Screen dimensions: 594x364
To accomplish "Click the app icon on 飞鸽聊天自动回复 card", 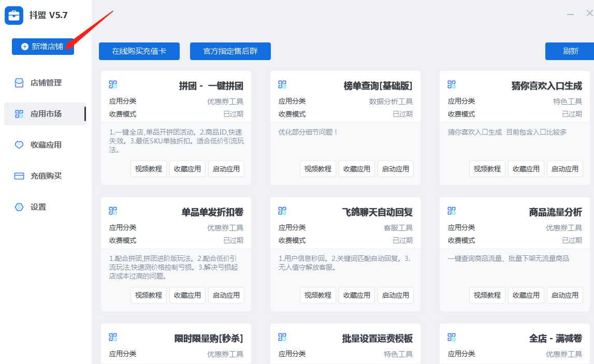I will tap(282, 211).
